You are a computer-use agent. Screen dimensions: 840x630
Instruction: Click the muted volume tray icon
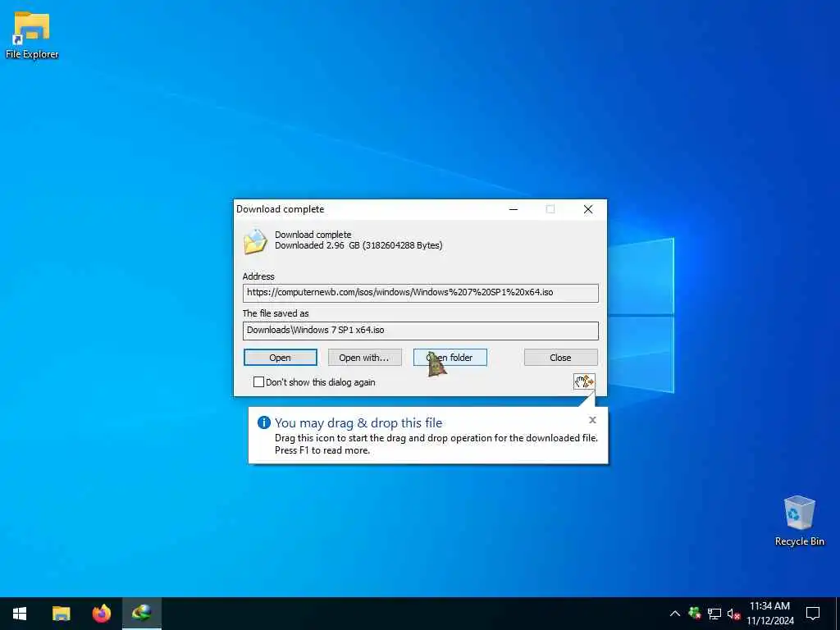click(x=733, y=614)
